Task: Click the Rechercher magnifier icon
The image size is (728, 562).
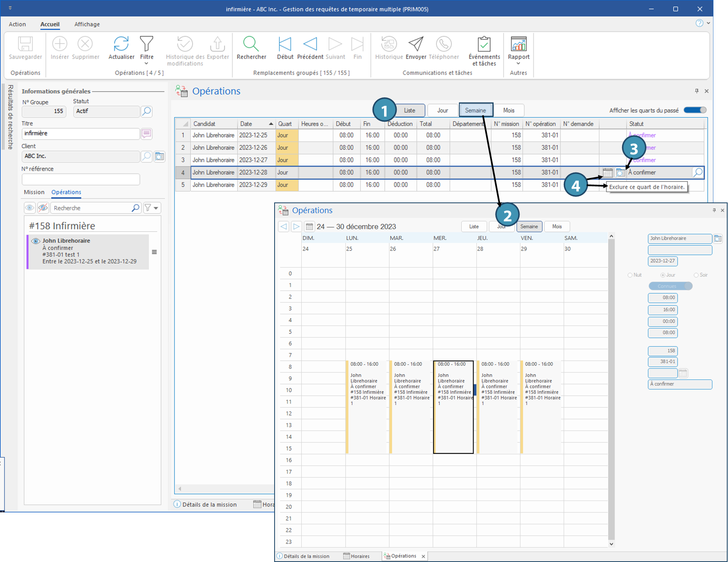Action: (251, 44)
